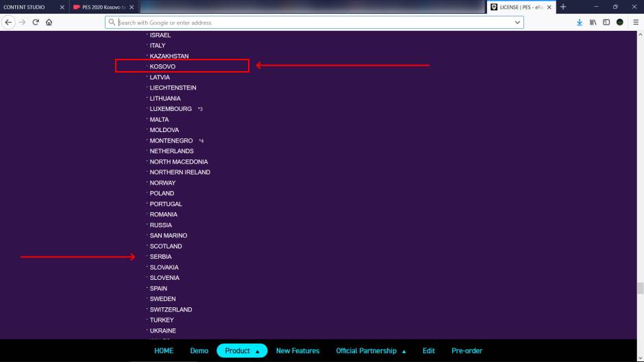This screenshot has height=362, width=644.
Task: Open the Downloads arrow in toolbar
Action: click(580, 22)
